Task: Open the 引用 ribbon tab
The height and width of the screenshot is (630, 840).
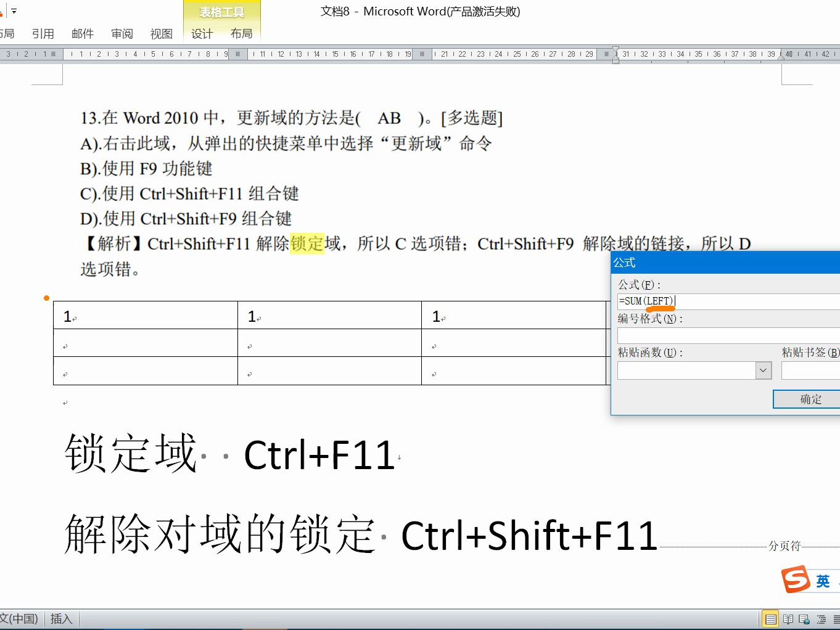Action: pos(43,33)
